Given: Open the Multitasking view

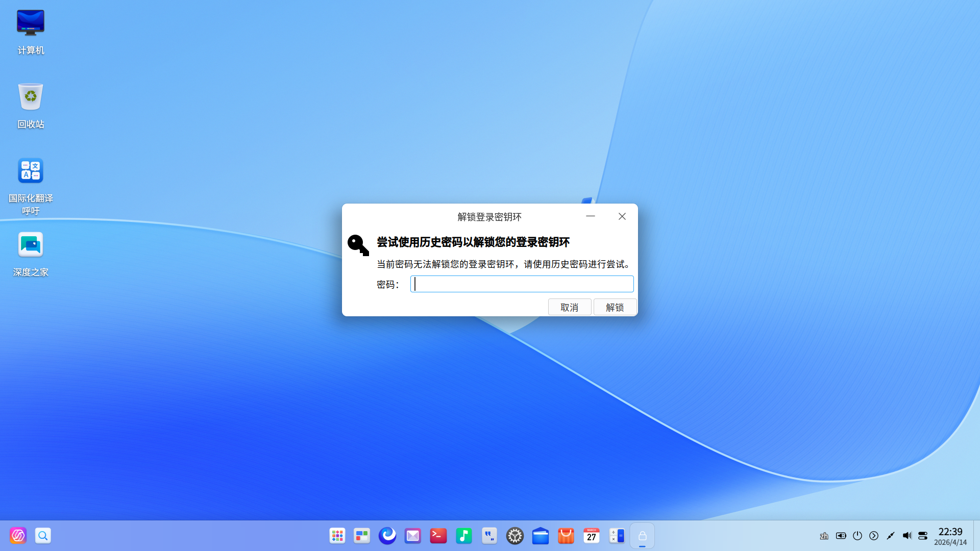Looking at the screenshot, I should (362, 536).
